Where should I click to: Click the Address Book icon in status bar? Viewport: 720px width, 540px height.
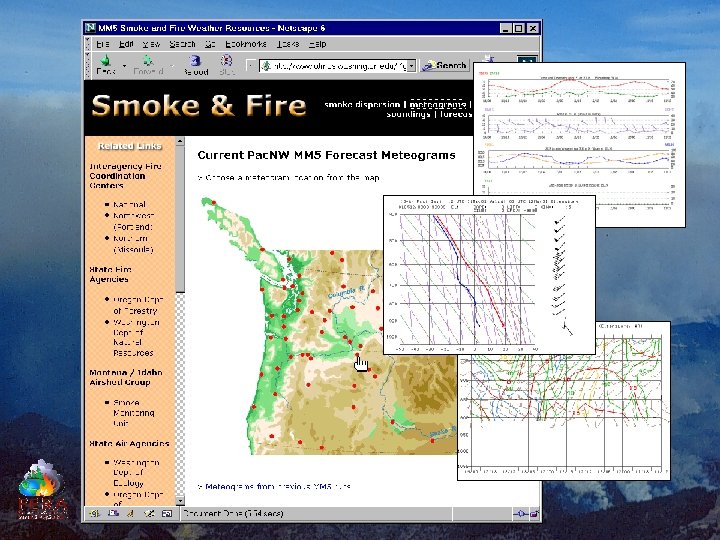point(167,513)
